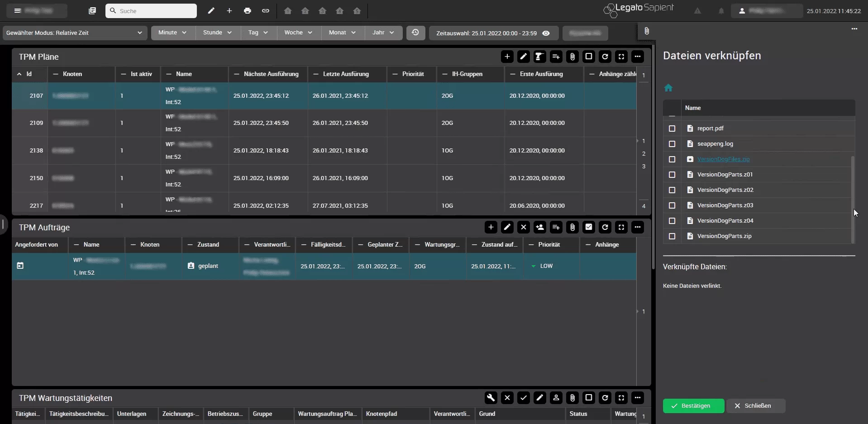Click the attachment paperclip in TPM Pläne toolbar

(x=572, y=57)
